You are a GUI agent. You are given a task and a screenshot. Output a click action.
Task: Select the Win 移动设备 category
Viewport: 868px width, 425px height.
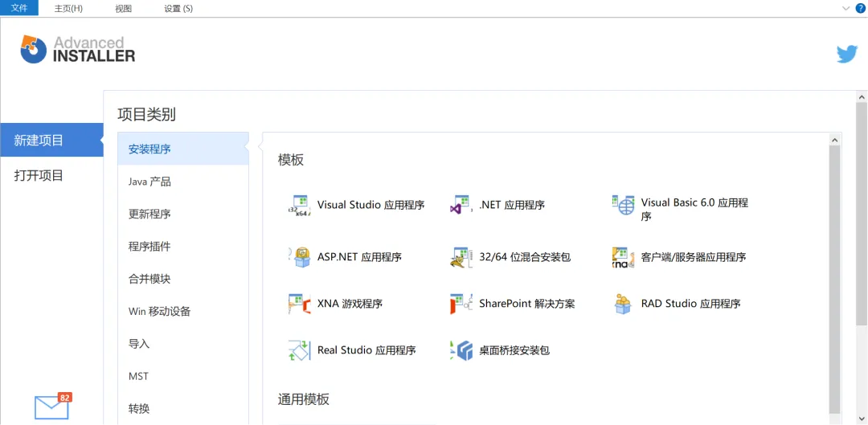(183, 312)
